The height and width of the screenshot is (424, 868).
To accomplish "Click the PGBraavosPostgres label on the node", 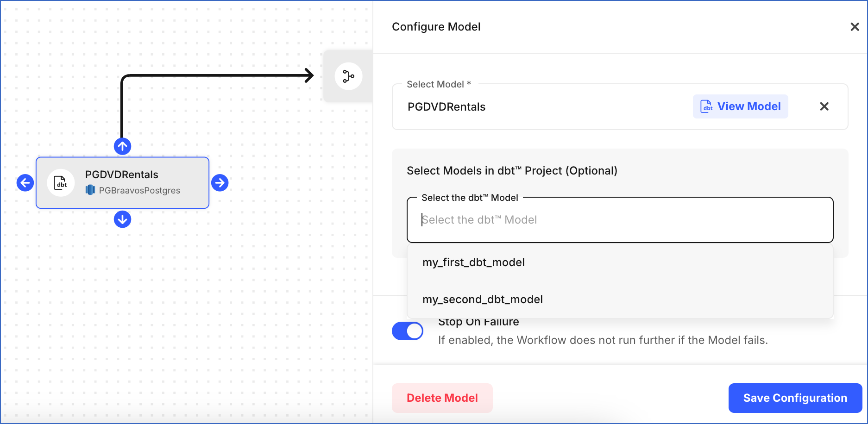I will [x=139, y=190].
